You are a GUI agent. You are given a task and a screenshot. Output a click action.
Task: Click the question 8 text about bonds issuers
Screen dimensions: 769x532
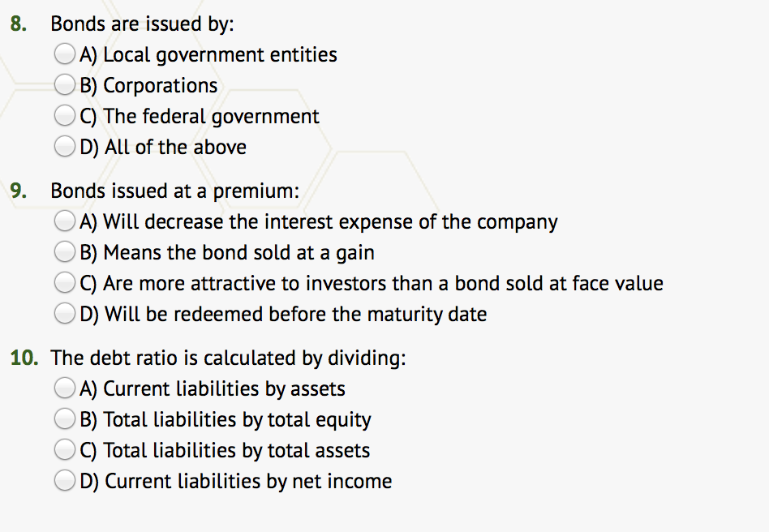pyautogui.click(x=142, y=24)
